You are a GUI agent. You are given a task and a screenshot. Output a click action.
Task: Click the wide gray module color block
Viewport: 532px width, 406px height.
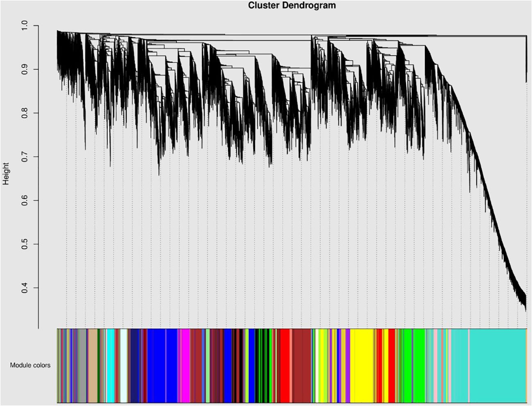click(x=82, y=365)
